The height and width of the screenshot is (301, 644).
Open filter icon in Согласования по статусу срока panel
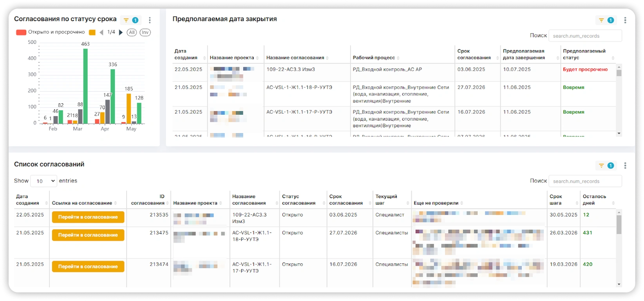pos(126,20)
